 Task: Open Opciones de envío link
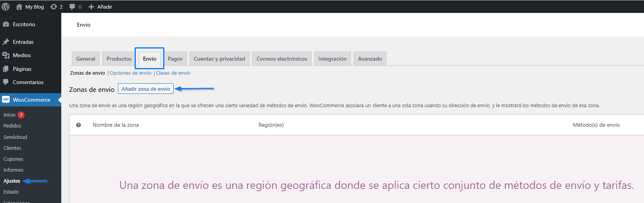coord(130,73)
